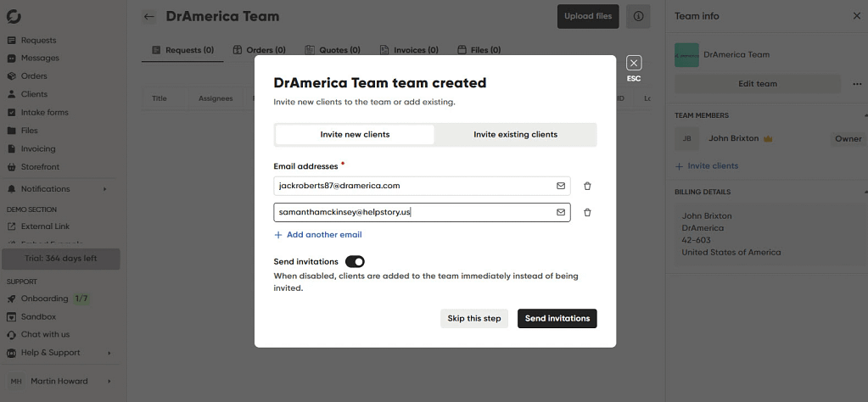Close the dialog with the ESC X button

(634, 63)
